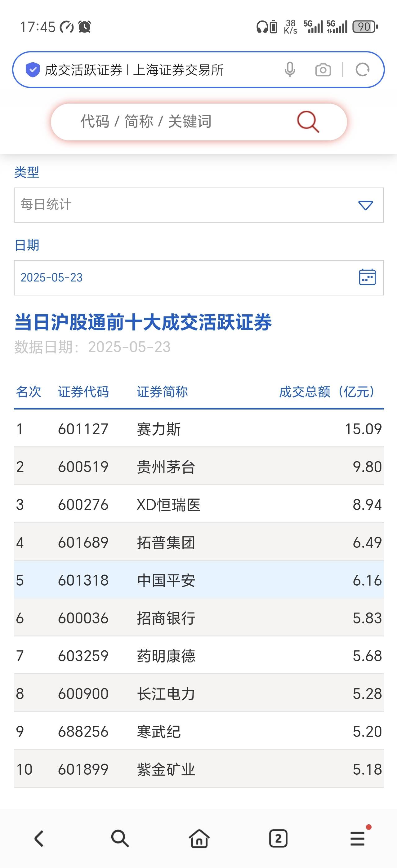Viewport: 397px width, 868px height.
Task: Click the red magnifier search icon
Action: 308,122
